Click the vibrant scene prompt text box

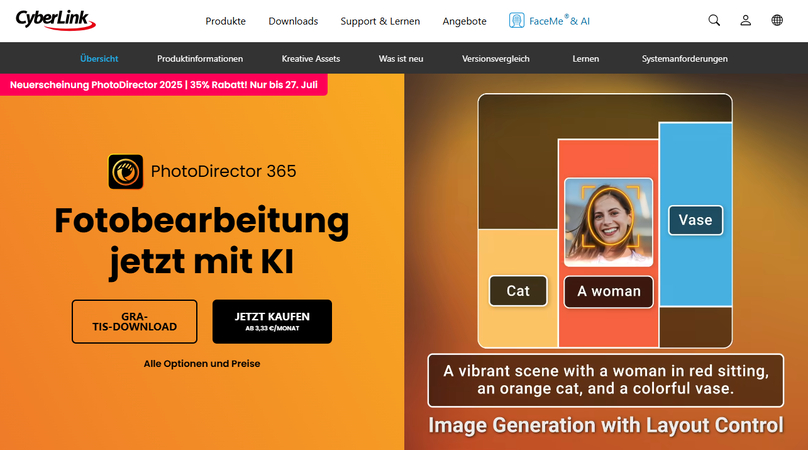605,380
